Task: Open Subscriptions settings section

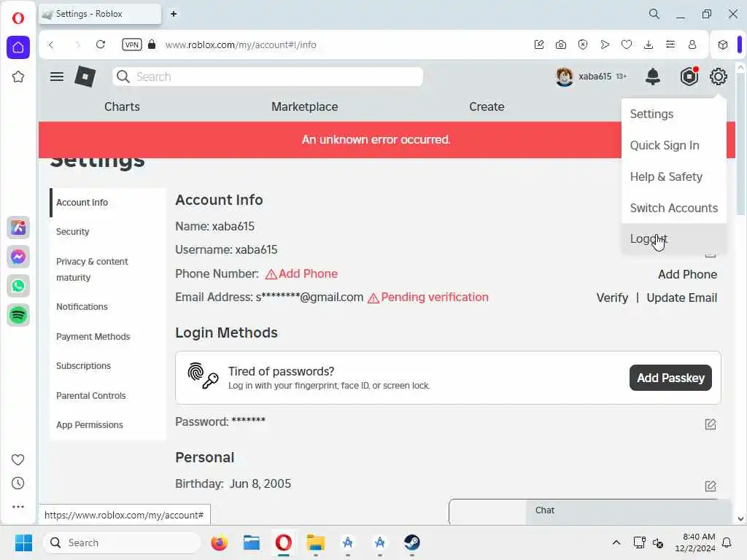Action: tap(108, 366)
